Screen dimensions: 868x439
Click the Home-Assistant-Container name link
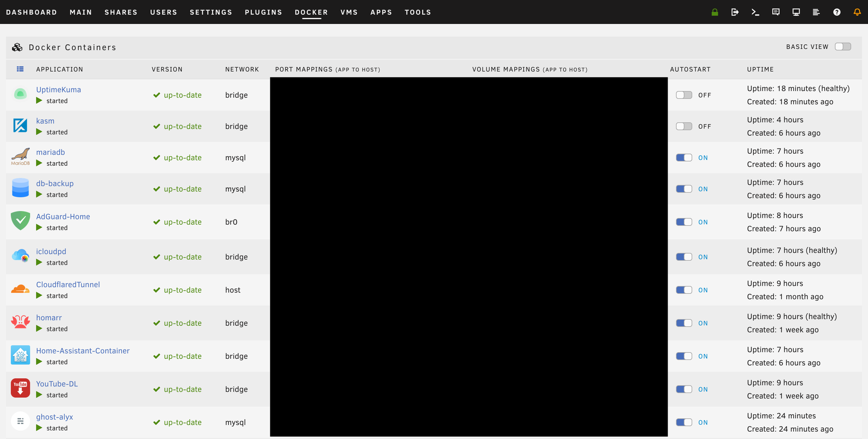click(82, 351)
